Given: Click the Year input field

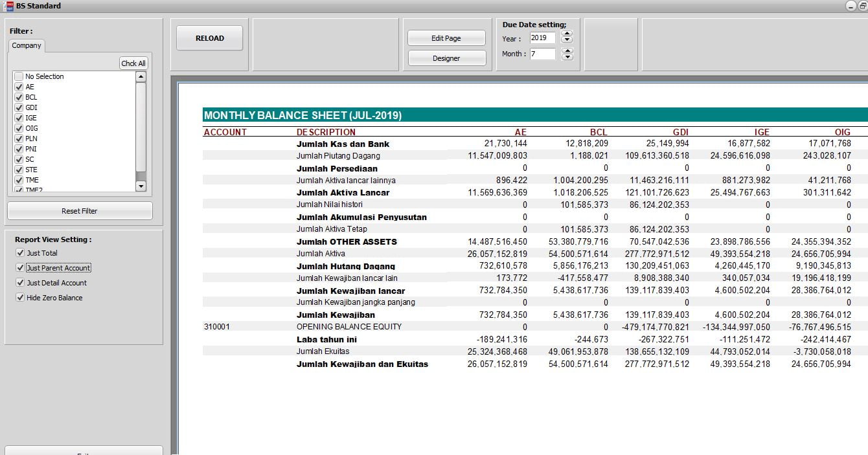Looking at the screenshot, I should click(543, 38).
